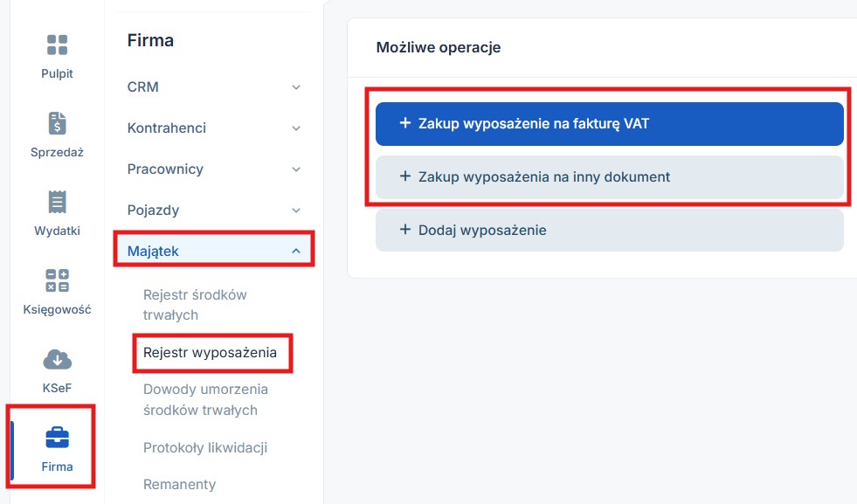Expand the Pracownicy section chevron
Screen dimensions: 857x504
(295, 169)
